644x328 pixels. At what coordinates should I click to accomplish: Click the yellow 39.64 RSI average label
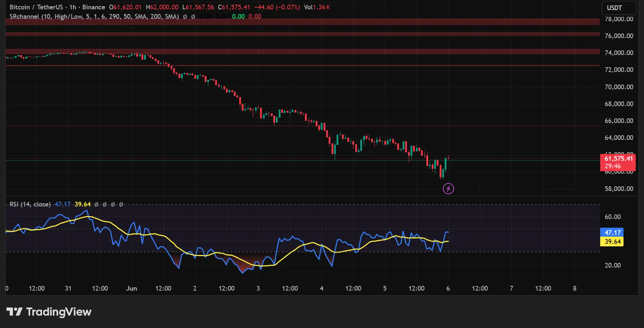612,242
